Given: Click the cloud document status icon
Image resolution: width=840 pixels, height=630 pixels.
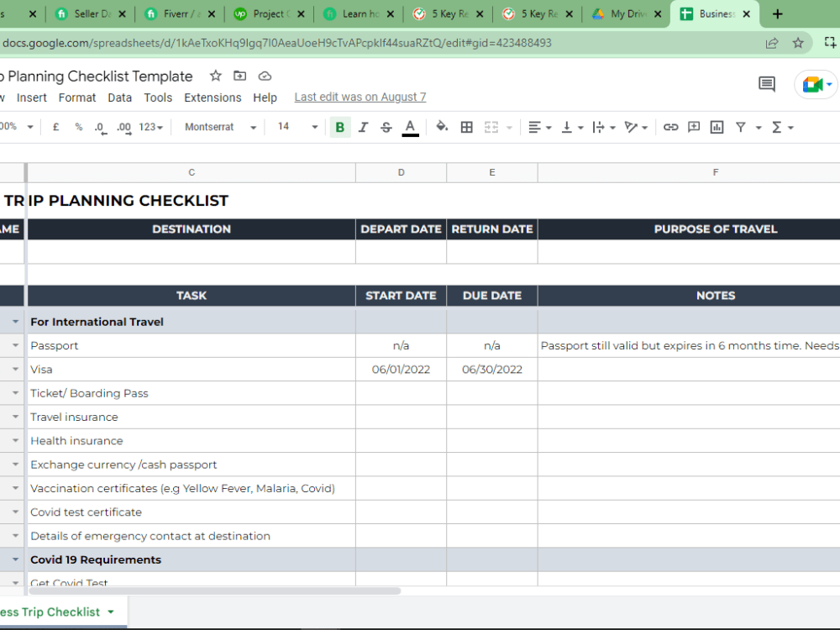Looking at the screenshot, I should point(265,76).
